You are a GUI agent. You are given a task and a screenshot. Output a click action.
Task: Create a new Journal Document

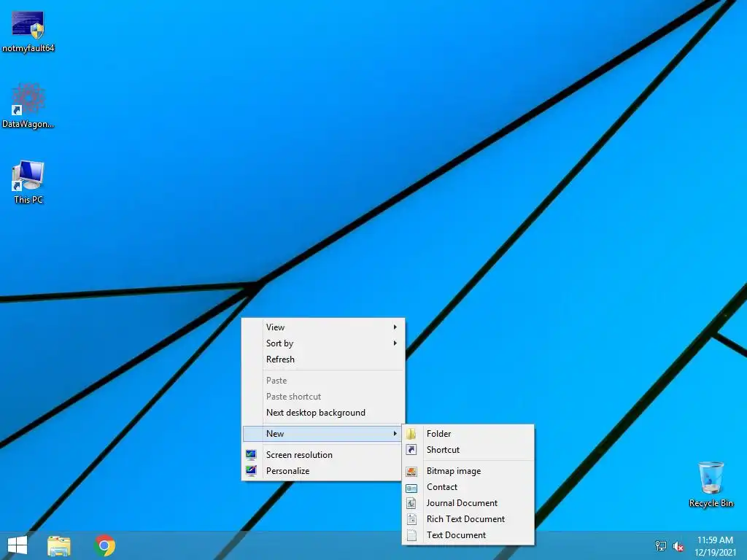click(x=468, y=503)
